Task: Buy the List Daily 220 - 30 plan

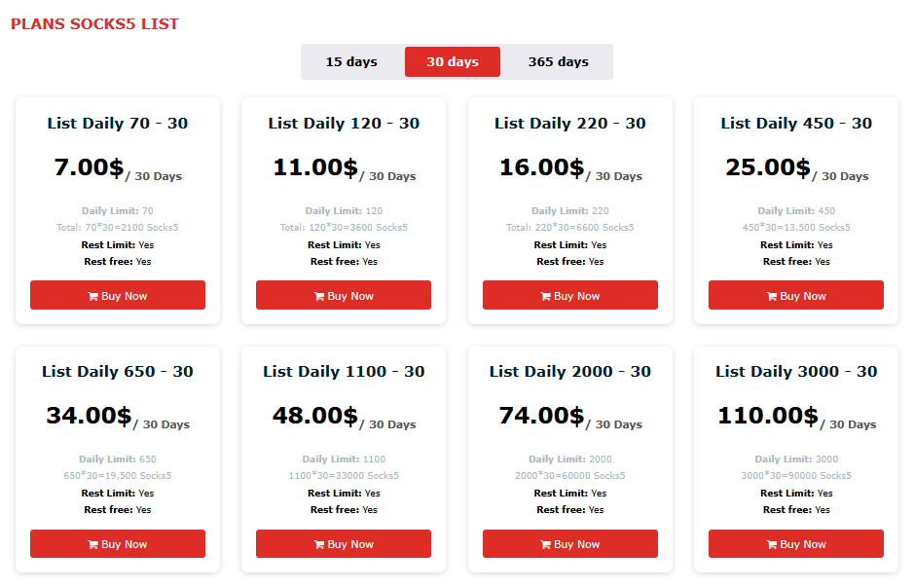Action: click(x=570, y=296)
